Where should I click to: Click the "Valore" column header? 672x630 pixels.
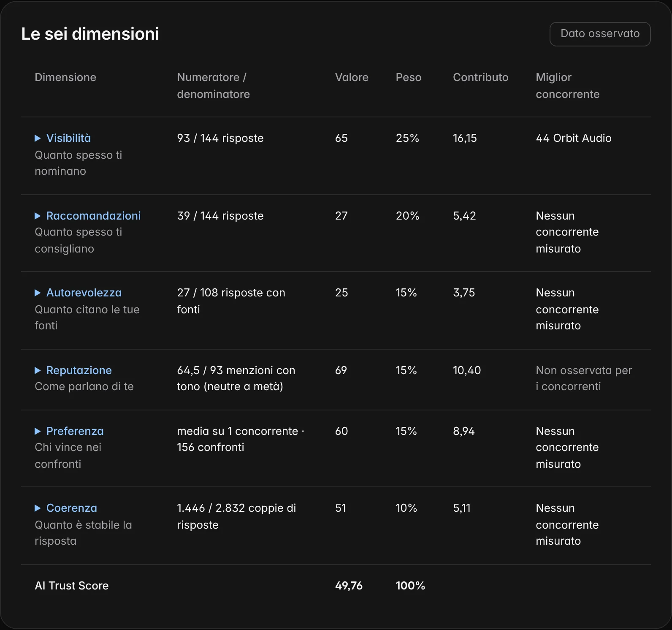click(352, 77)
